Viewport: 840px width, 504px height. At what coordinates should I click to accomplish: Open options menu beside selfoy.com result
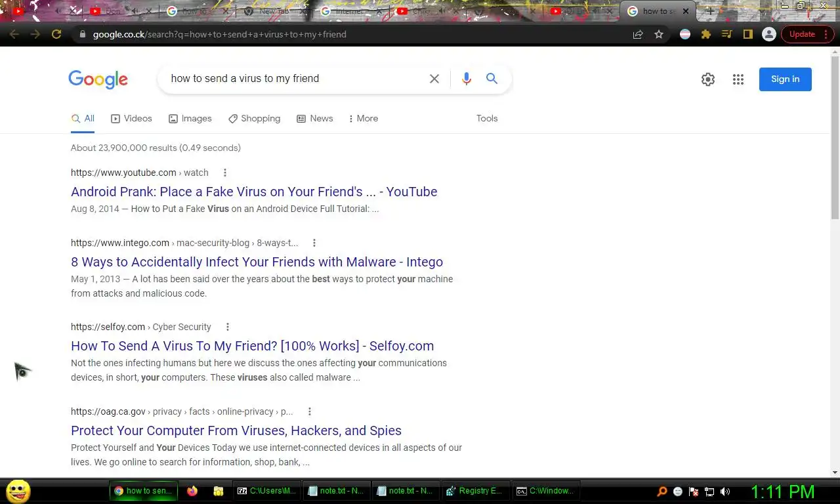click(x=228, y=327)
